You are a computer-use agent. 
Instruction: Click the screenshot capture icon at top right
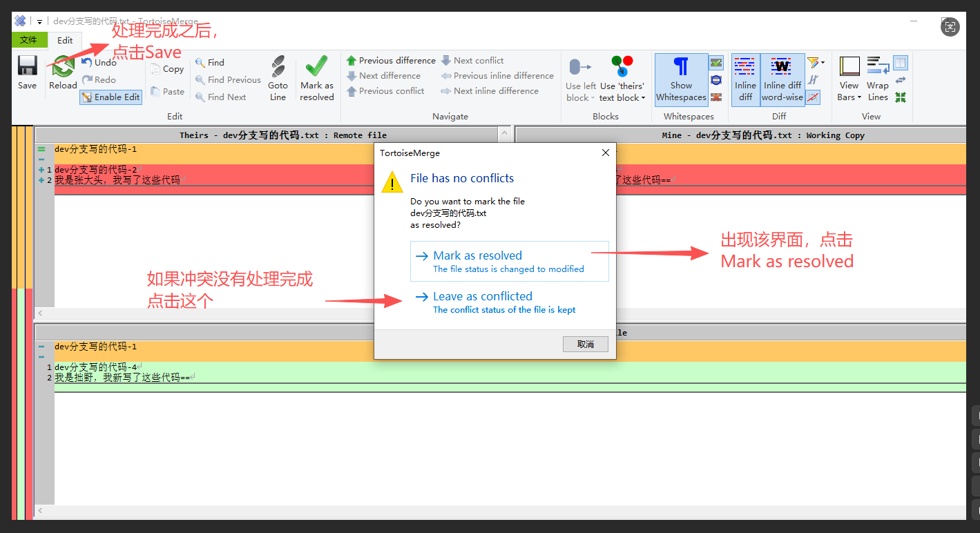point(950,27)
